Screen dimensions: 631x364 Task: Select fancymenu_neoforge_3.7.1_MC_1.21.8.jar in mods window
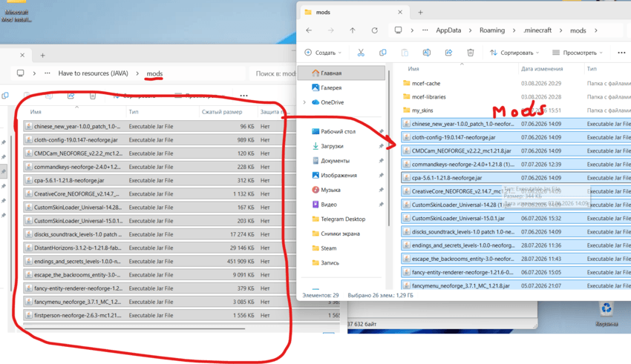click(x=516, y=285)
